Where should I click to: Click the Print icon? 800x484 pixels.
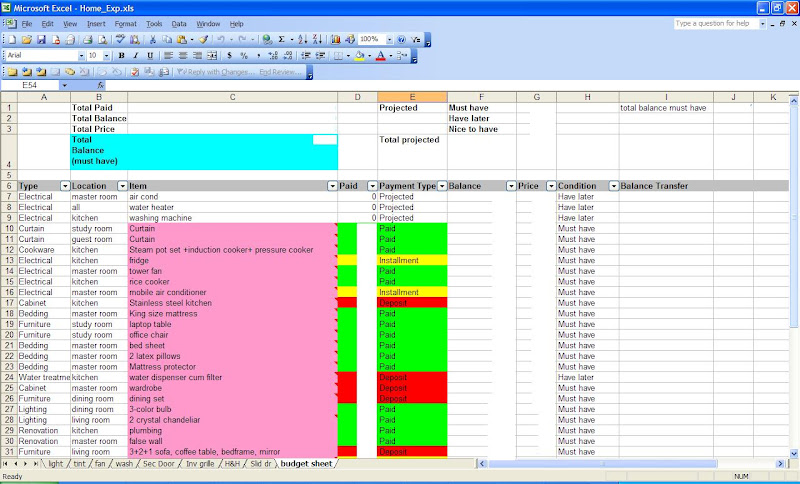(x=87, y=39)
